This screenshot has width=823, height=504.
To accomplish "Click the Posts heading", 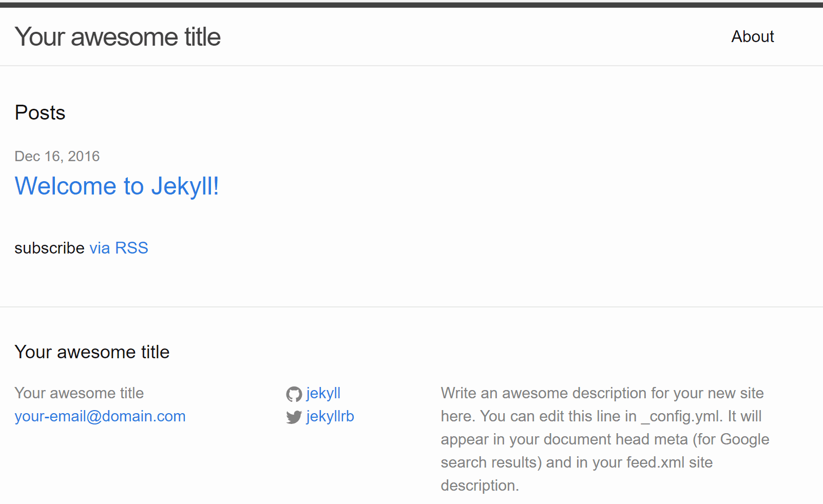I will (x=40, y=113).
